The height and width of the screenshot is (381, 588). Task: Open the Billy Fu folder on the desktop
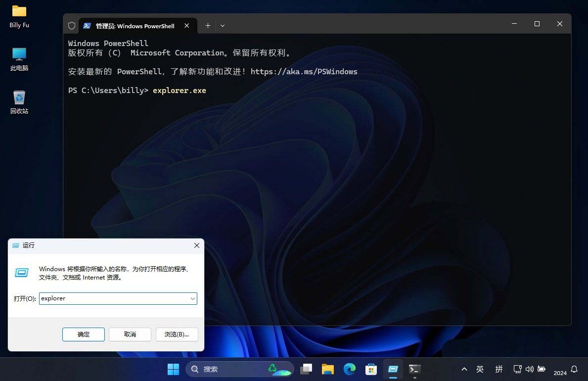(19, 17)
